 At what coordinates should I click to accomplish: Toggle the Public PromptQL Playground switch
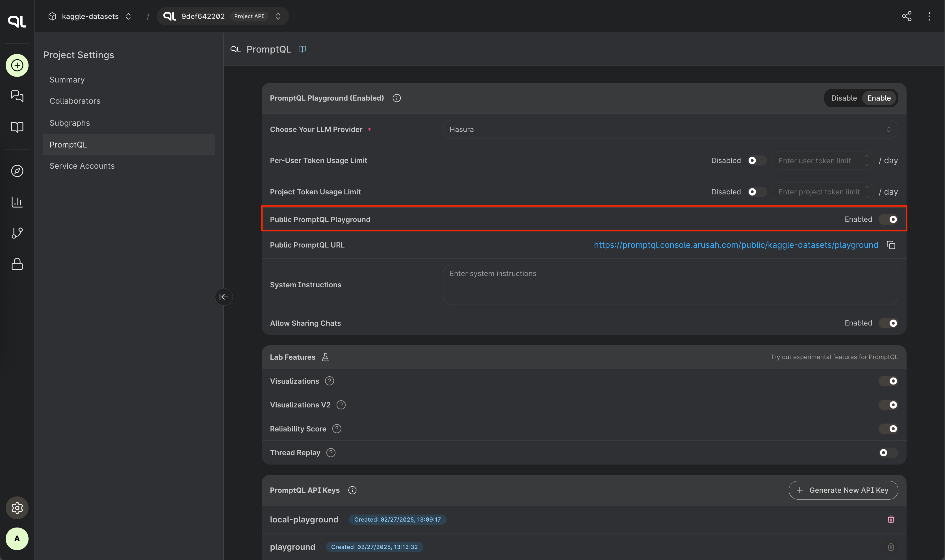pos(888,219)
